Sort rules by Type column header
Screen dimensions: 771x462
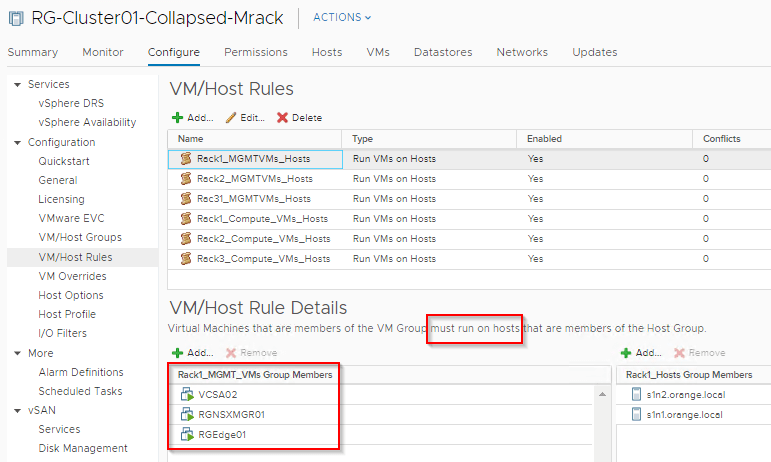pos(429,139)
